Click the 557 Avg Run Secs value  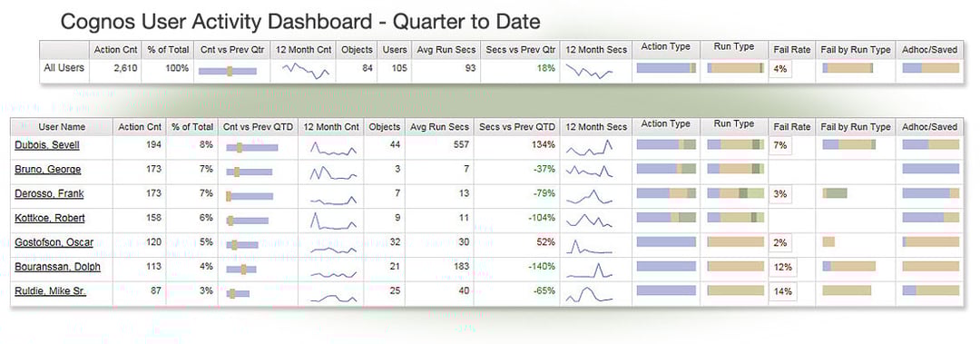pyautogui.click(x=461, y=145)
